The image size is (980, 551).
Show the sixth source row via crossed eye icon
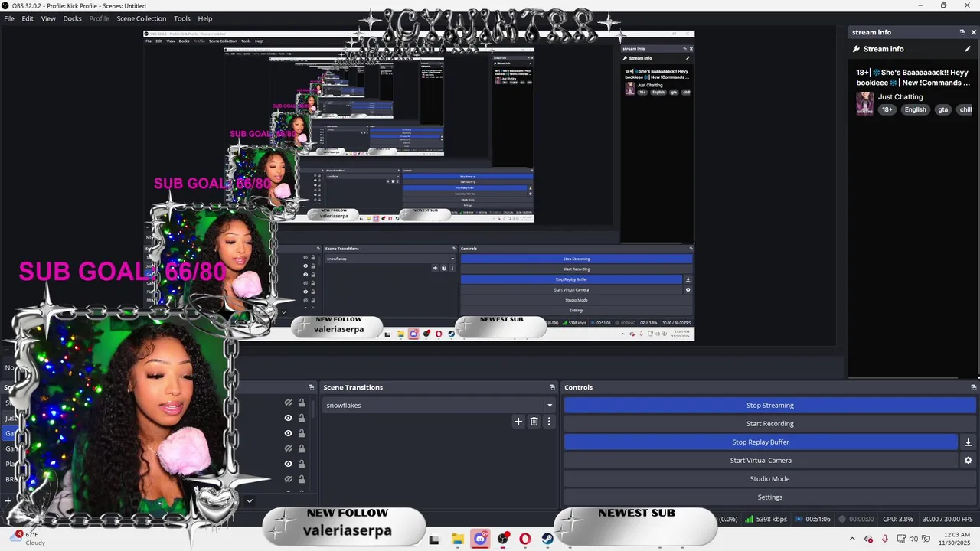pos(289,479)
